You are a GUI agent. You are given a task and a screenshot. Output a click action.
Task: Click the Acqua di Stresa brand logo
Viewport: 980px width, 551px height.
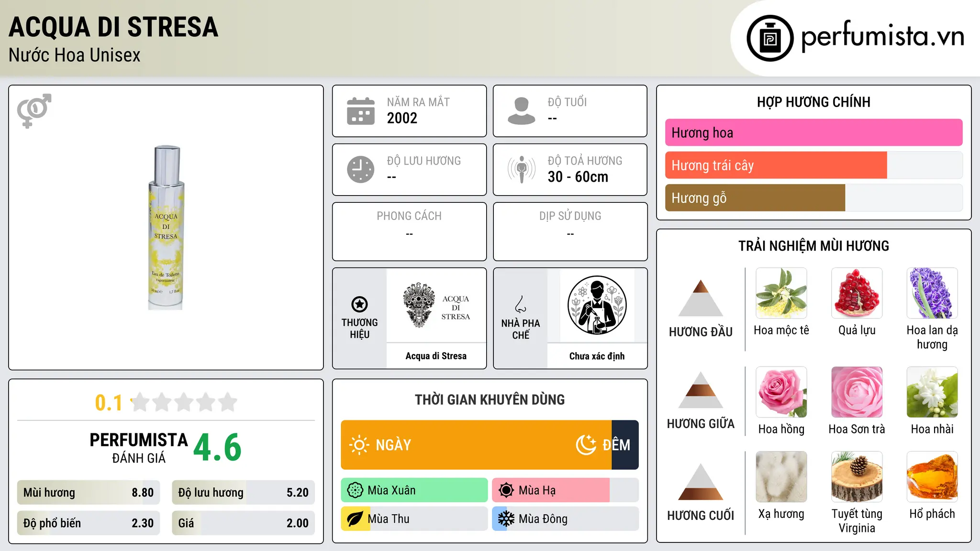(x=436, y=305)
